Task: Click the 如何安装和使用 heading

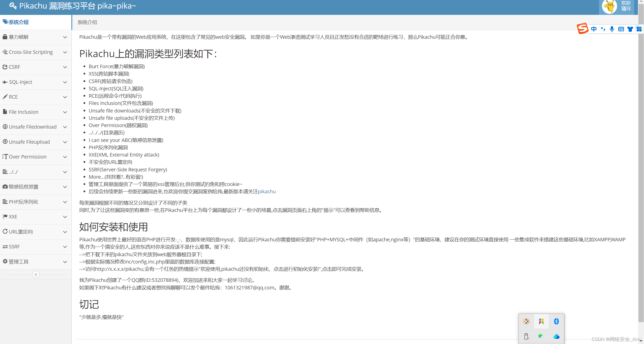Action: click(113, 227)
